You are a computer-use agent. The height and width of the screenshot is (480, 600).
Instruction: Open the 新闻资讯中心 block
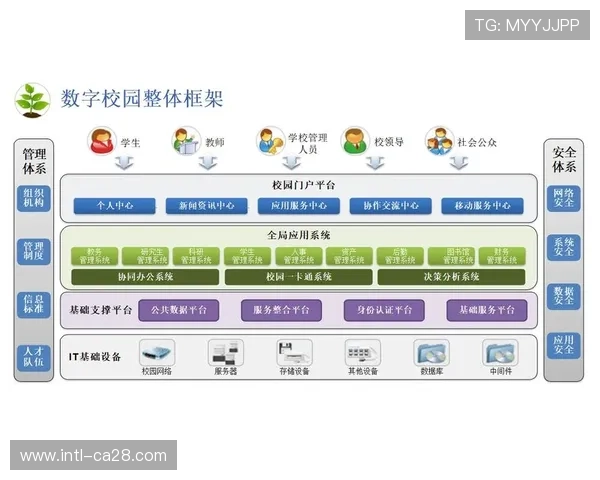point(207,206)
